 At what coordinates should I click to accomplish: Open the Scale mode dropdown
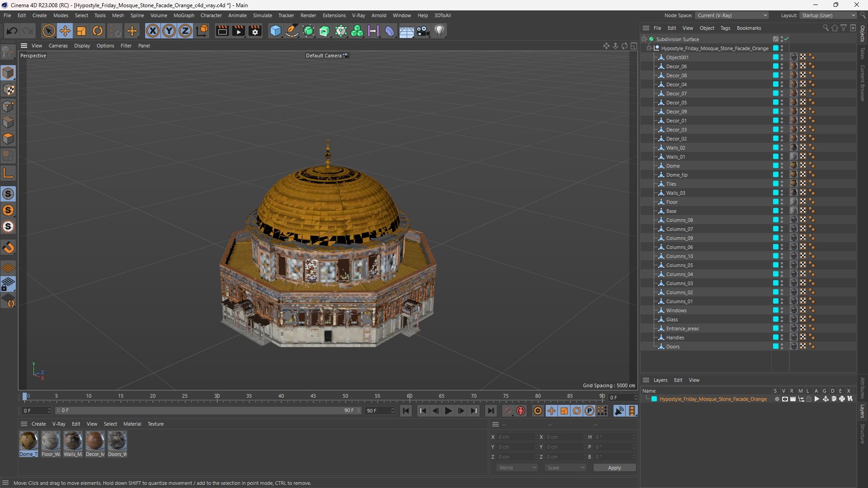566,468
